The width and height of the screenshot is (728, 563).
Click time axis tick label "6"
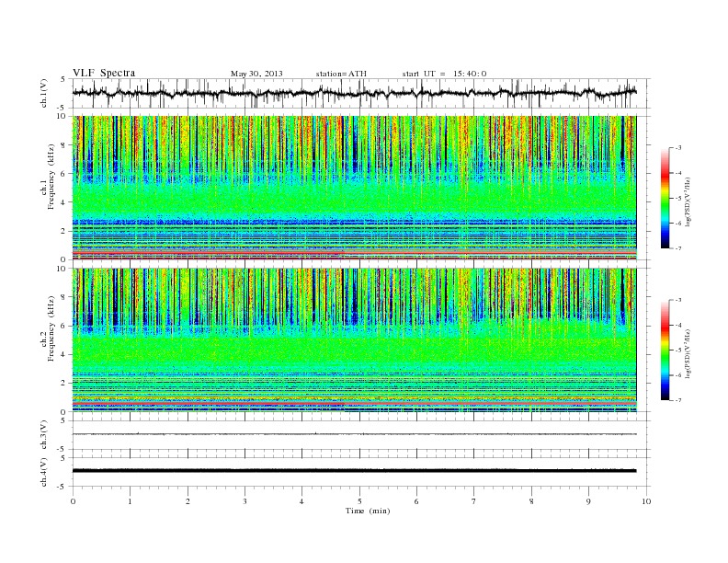(416, 501)
